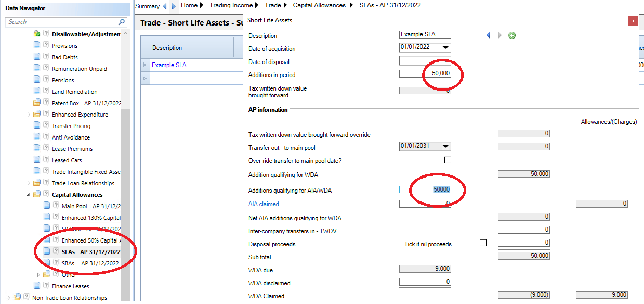Go to Home in the breadcrumb
Image resolution: width=644 pixels, height=304 pixels.
pos(189,5)
